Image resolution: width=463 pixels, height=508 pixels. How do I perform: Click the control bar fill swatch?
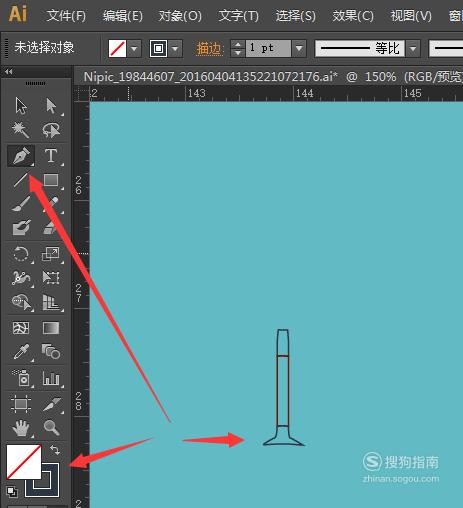pos(117,49)
